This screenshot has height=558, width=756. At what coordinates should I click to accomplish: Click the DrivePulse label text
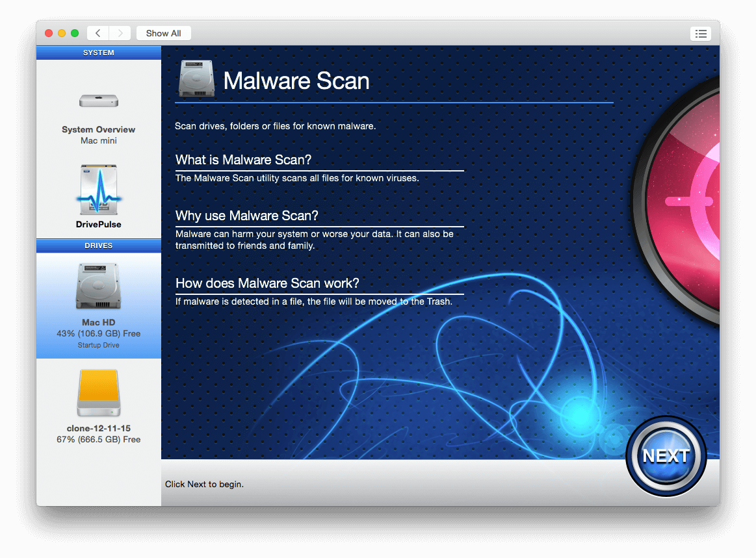(x=98, y=224)
